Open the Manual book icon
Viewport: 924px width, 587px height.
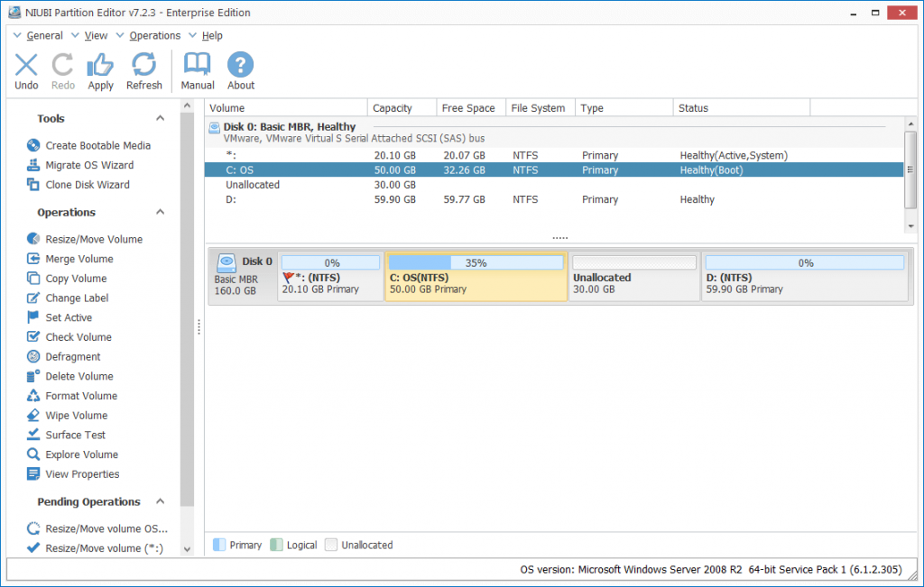[x=197, y=65]
